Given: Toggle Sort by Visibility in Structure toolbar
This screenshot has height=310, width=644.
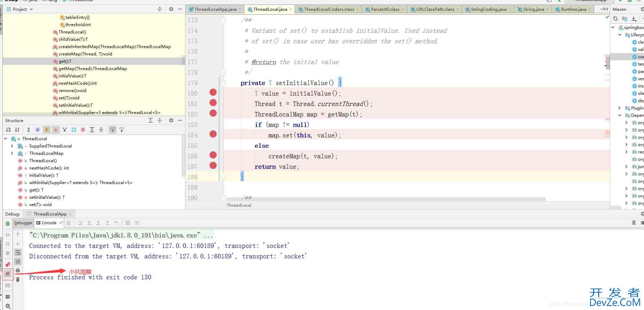Looking at the screenshot, I should pos(8,130).
